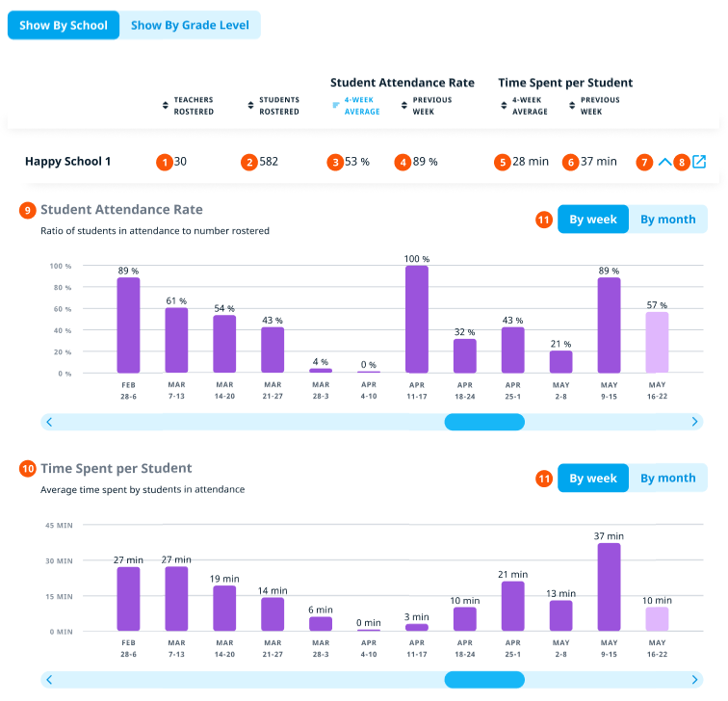Sort attendance by Previous Week arrows
This screenshot has height=701, width=728.
pos(403,106)
